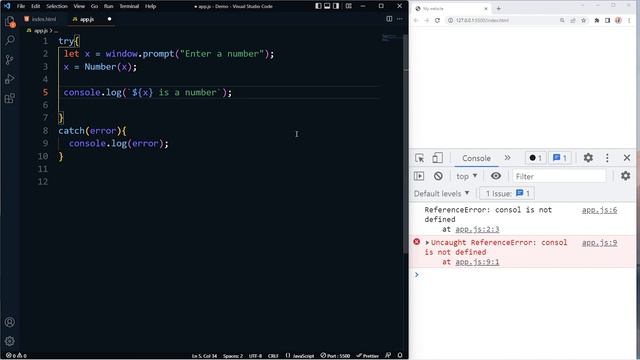Toggle console sidebar in DevTools

coord(419,176)
